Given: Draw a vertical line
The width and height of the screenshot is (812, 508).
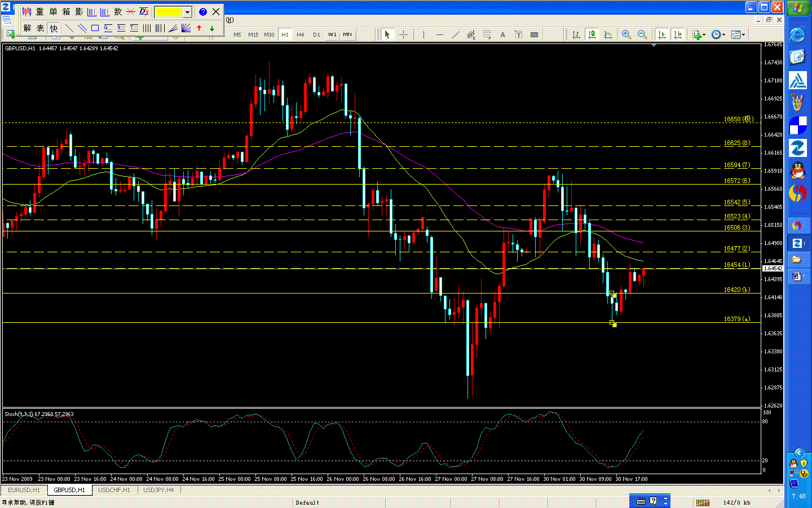Looking at the screenshot, I should pos(423,34).
